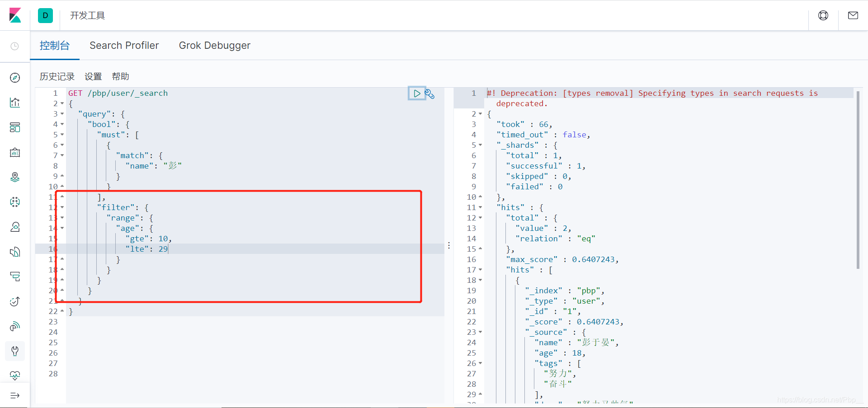Open APM icon in sidebar
Screen dimensions: 868x408
tap(15, 277)
